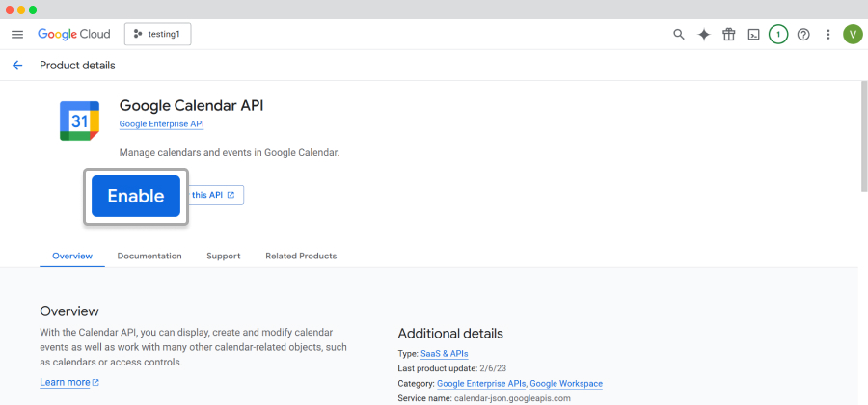The width and height of the screenshot is (868, 405).
Task: Switch to the Related Products tab
Action: tap(301, 256)
